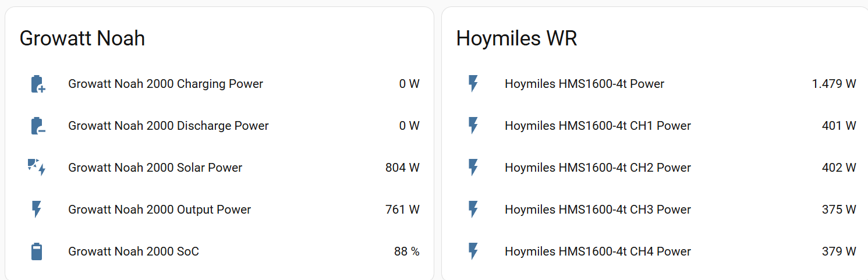868x280 pixels.
Task: Click the lightning bolt icon beside Output Power
Action: pyautogui.click(x=37, y=210)
